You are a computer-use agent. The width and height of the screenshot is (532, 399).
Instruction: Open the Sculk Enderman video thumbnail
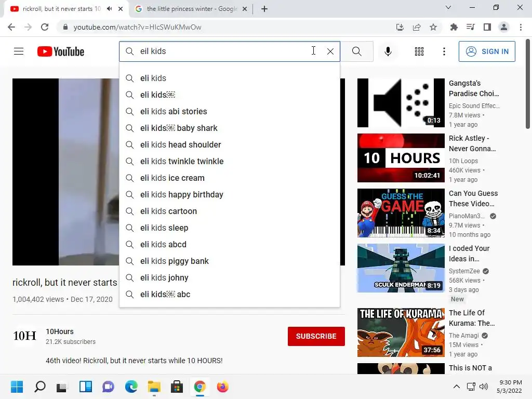point(401,268)
